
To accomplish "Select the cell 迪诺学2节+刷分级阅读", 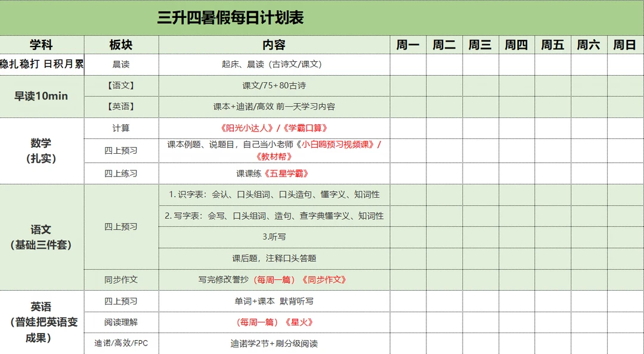I will pyautogui.click(x=274, y=343).
